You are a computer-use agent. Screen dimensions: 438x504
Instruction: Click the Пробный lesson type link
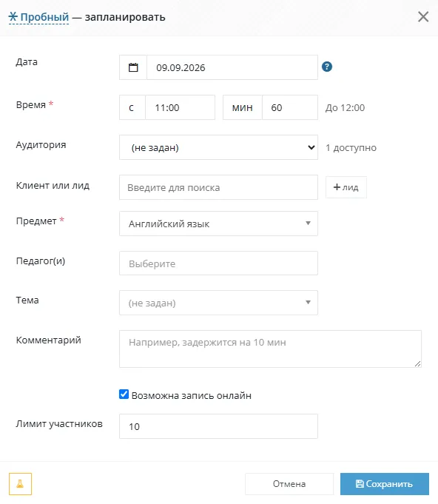point(44,17)
